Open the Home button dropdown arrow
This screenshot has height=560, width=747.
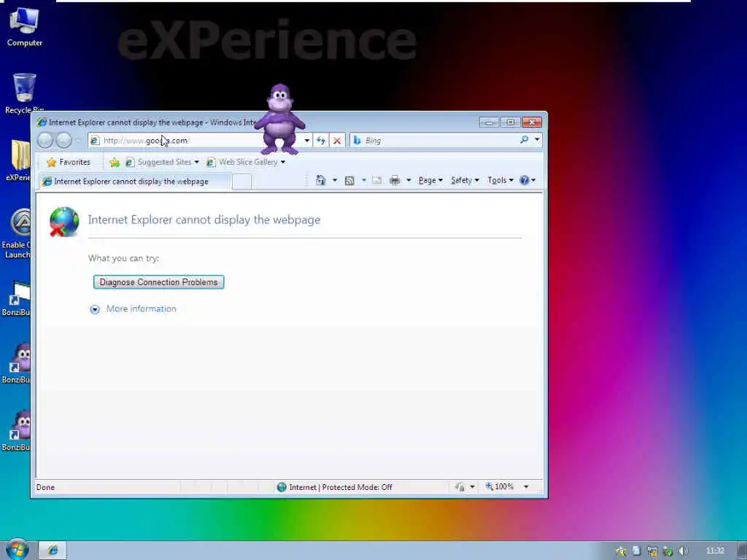[334, 181]
